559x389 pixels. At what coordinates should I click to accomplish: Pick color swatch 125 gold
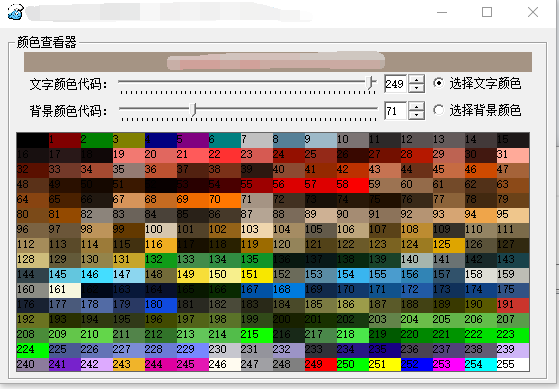click(449, 245)
